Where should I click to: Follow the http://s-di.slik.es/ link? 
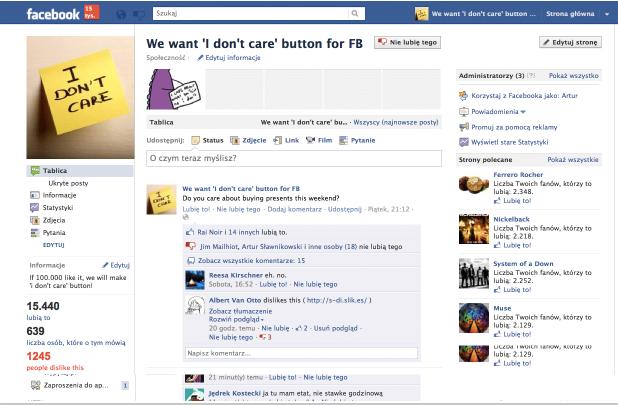click(x=337, y=300)
